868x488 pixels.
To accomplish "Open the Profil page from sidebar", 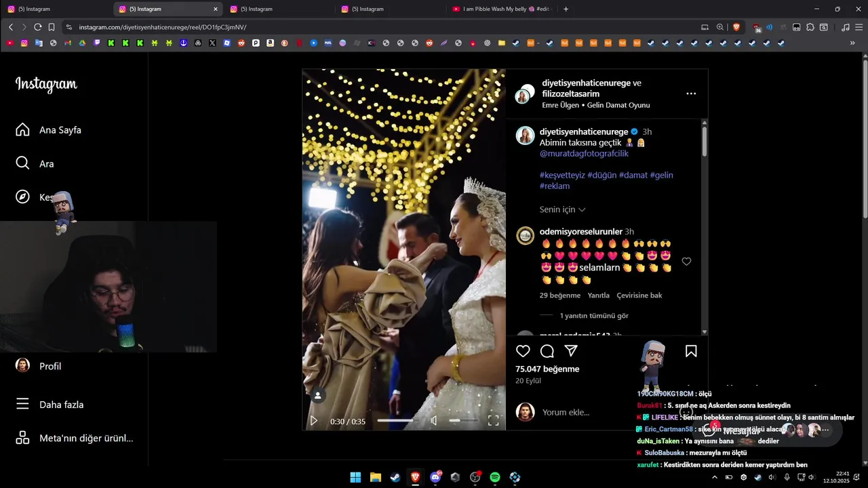I will tap(39, 365).
